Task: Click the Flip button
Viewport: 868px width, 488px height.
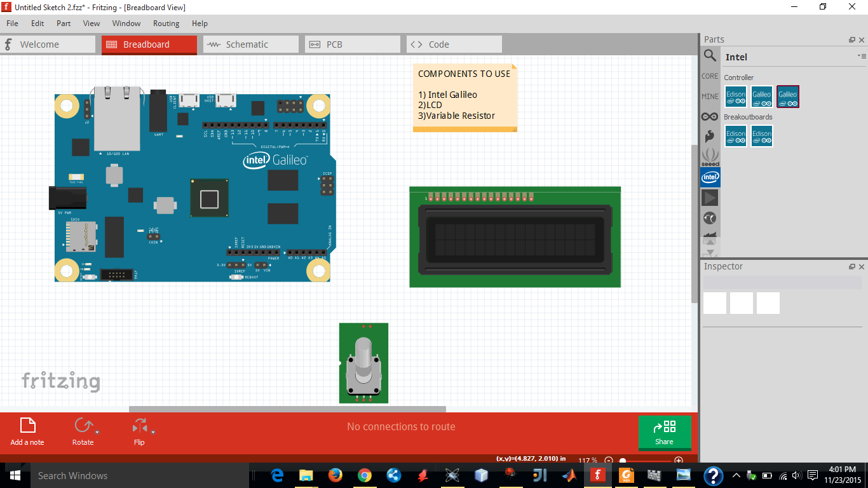Action: (x=139, y=432)
